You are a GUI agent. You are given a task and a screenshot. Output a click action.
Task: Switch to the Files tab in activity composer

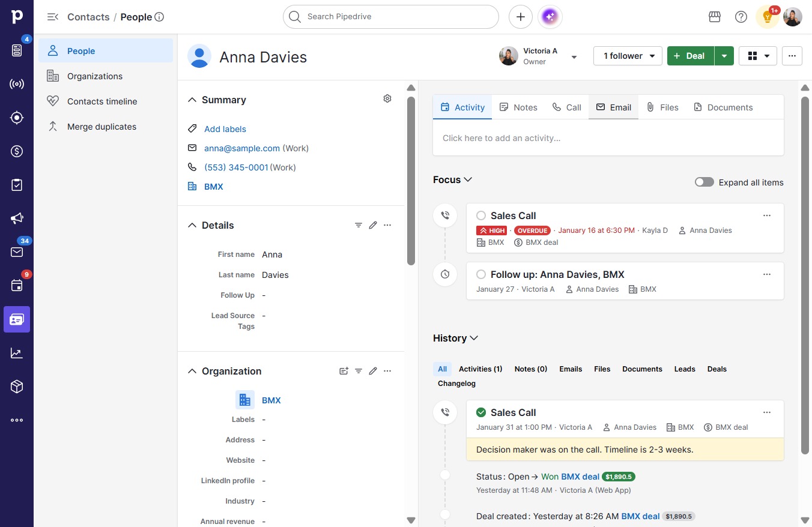tap(662, 107)
